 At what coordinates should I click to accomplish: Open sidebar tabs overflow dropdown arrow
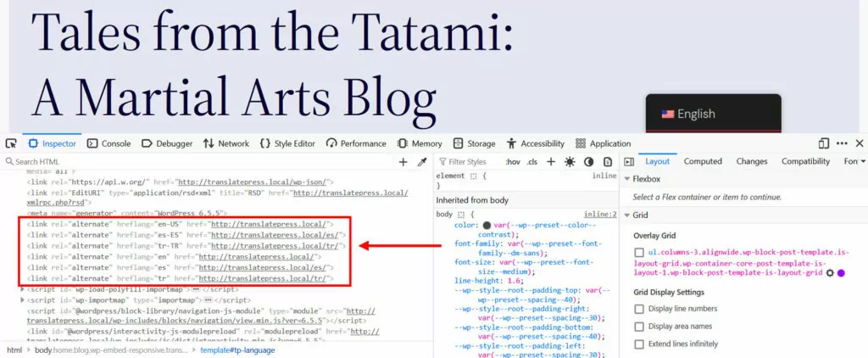pyautogui.click(x=862, y=161)
